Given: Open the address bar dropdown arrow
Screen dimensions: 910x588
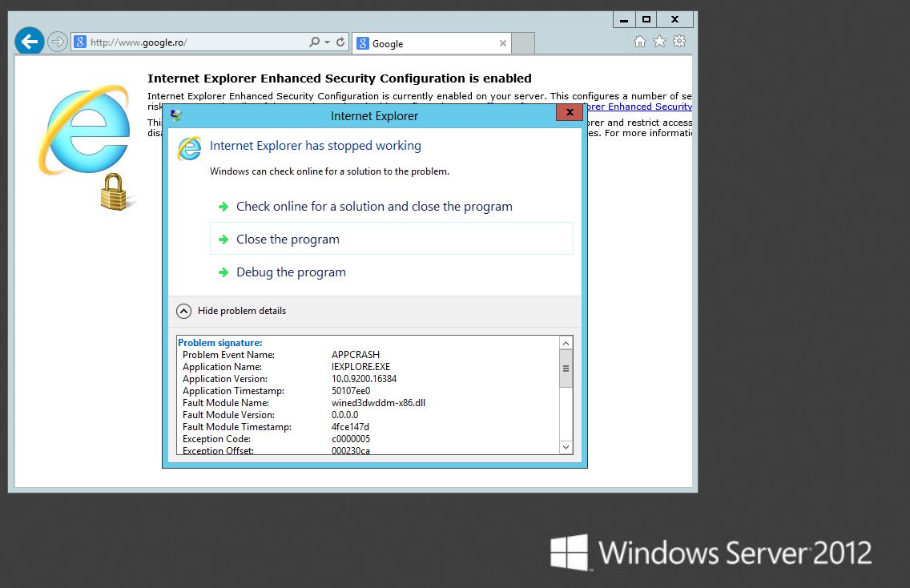Looking at the screenshot, I should tap(328, 42).
